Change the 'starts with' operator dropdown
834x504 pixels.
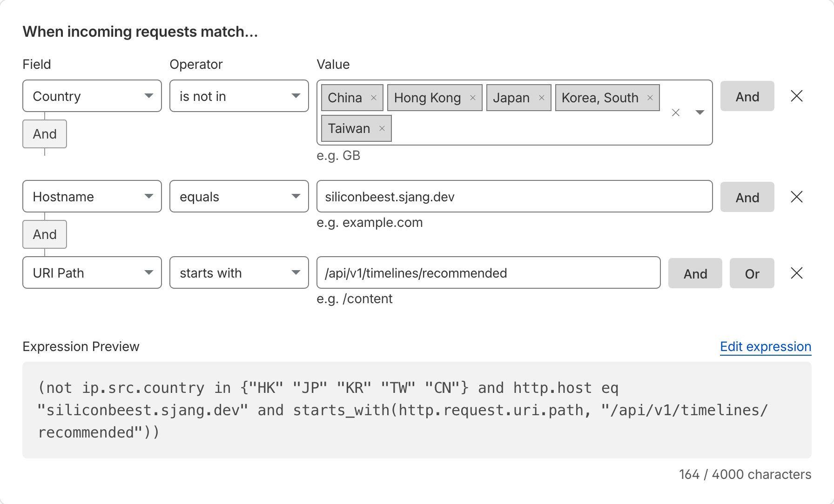point(239,272)
